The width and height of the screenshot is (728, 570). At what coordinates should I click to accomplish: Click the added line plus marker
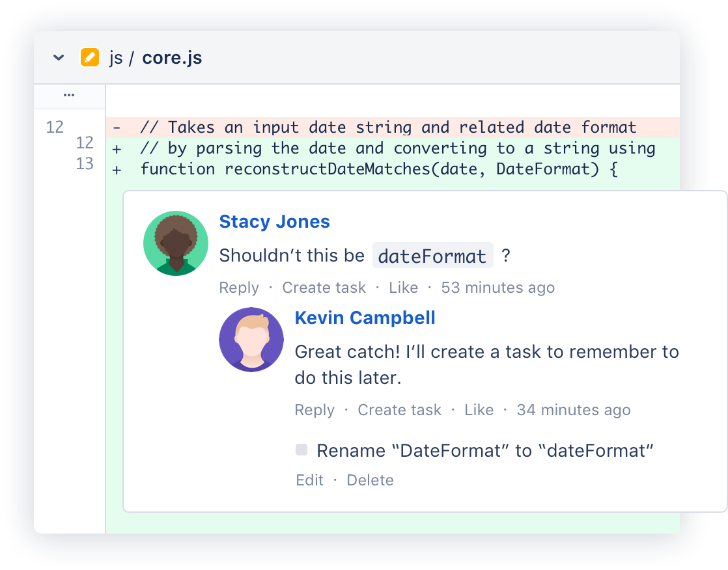[x=116, y=148]
